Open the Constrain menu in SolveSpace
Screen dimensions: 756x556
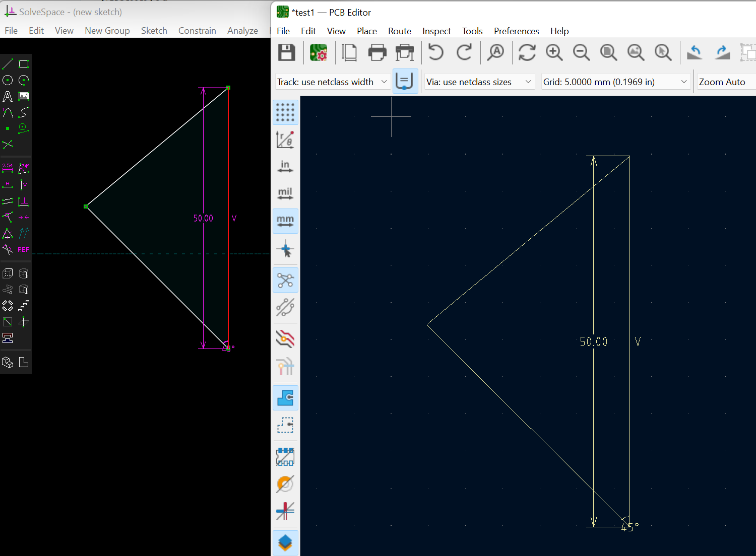click(x=197, y=31)
